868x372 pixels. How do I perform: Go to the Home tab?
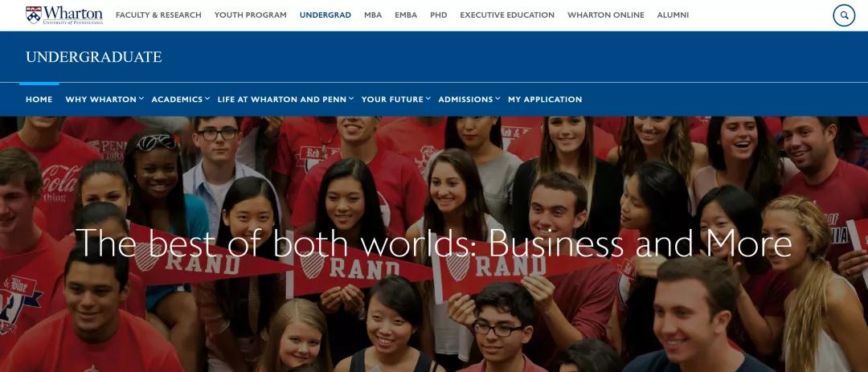coord(39,99)
